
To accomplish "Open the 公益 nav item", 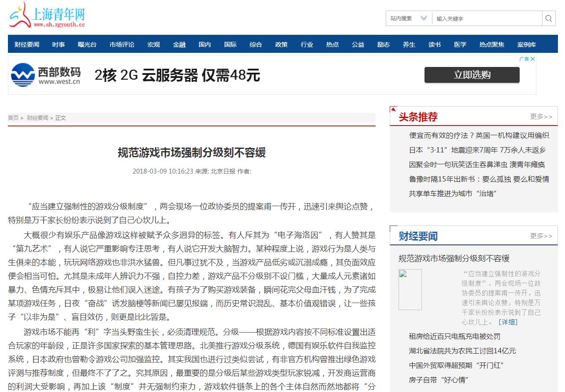I will (x=358, y=44).
